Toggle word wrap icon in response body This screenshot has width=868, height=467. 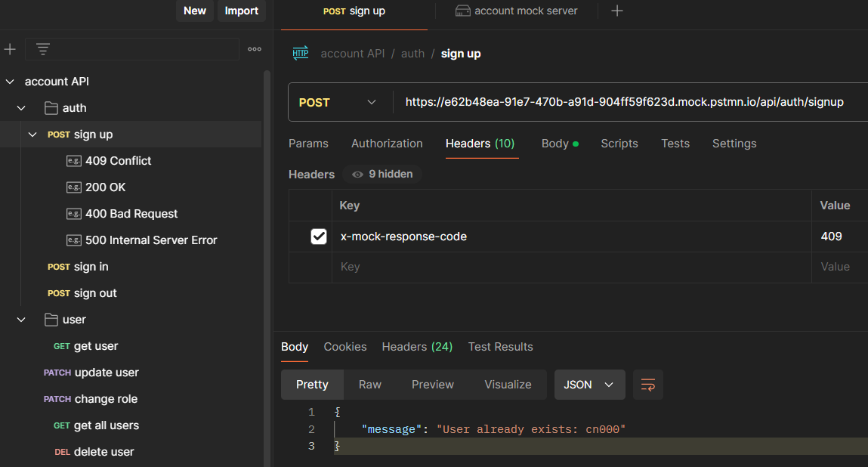pyautogui.click(x=648, y=385)
